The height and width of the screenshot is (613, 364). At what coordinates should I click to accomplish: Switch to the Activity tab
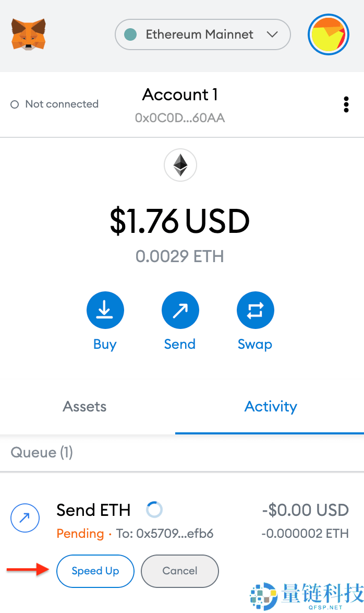coord(271,407)
